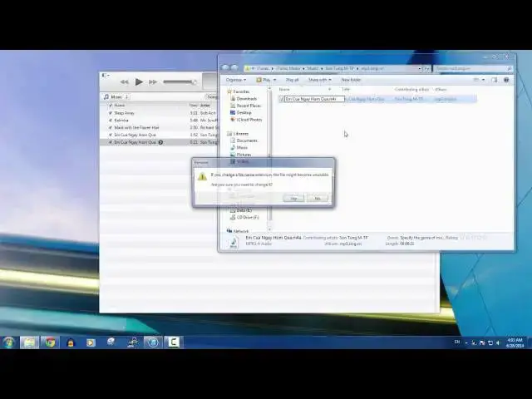Screen dimensions: 532x399
Task: Expand the Share with dropdown
Action: coord(318,80)
